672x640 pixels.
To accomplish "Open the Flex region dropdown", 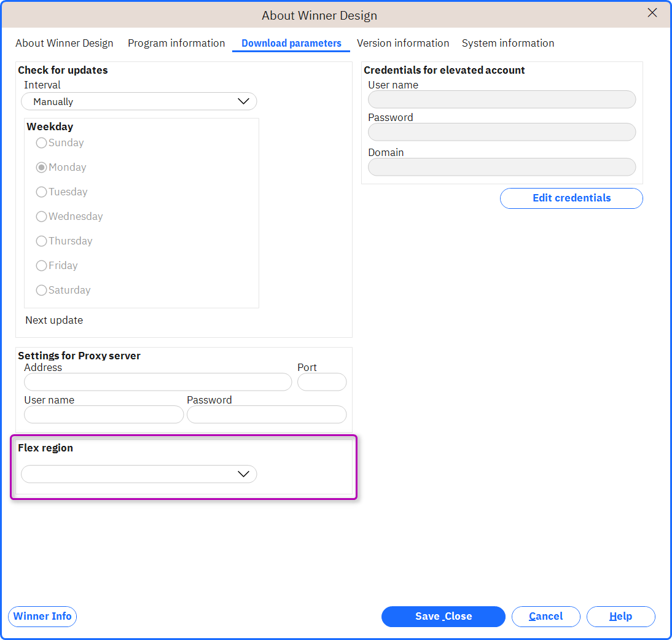I will pos(139,474).
